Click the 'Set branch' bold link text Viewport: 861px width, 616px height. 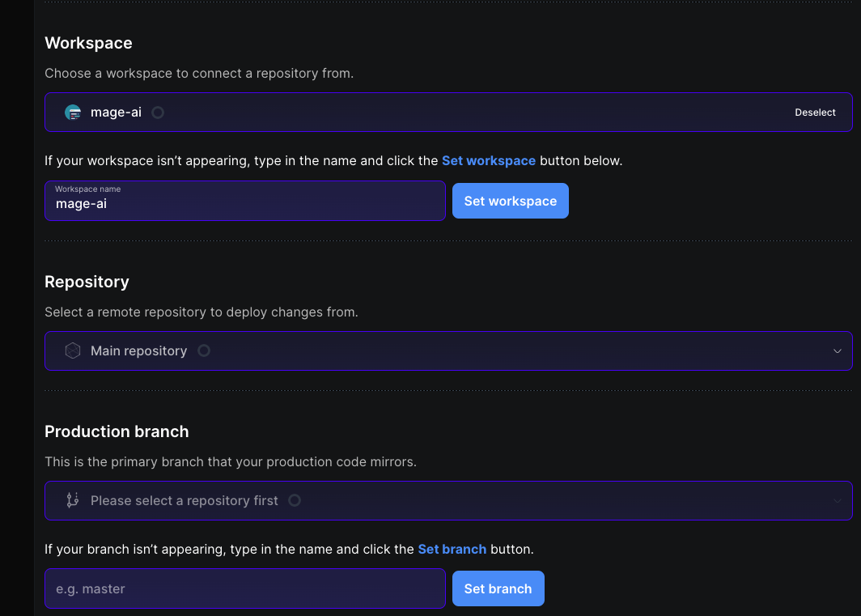point(452,549)
